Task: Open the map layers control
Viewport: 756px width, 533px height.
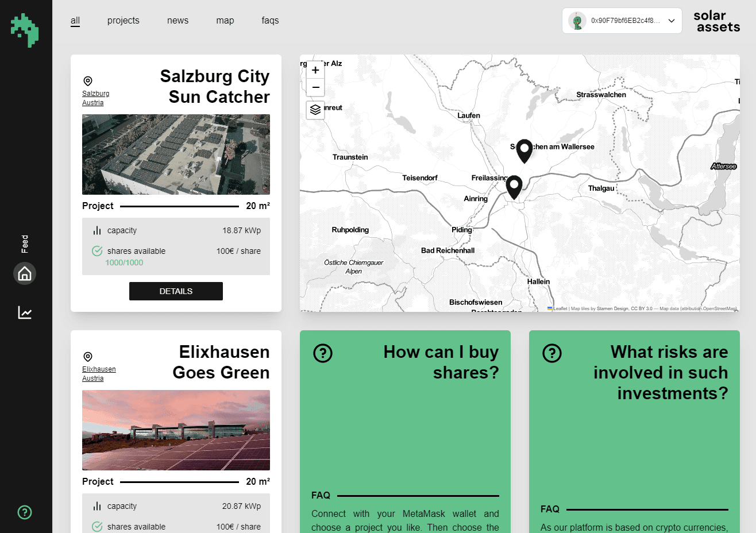Action: pos(315,109)
